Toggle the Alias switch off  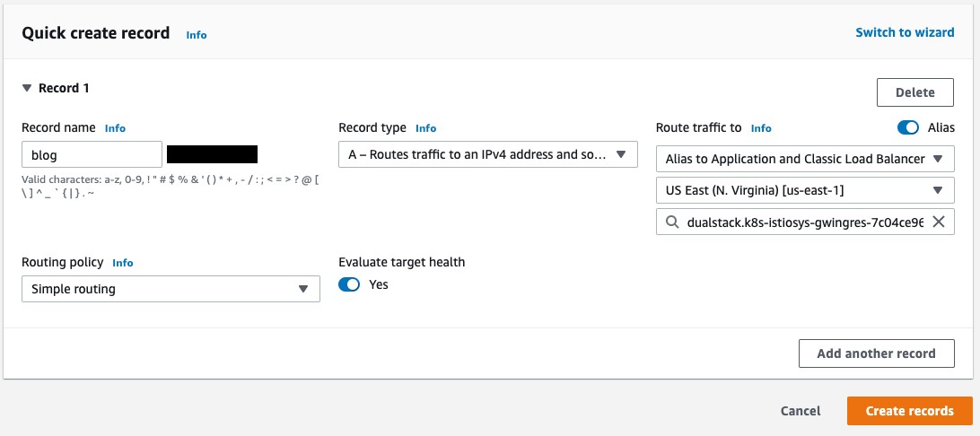(x=908, y=127)
